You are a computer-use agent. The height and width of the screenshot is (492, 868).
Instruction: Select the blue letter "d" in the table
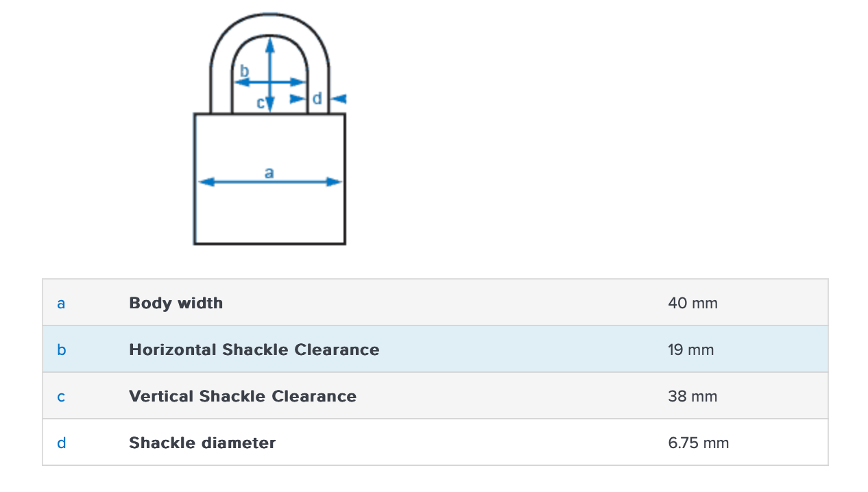click(61, 443)
